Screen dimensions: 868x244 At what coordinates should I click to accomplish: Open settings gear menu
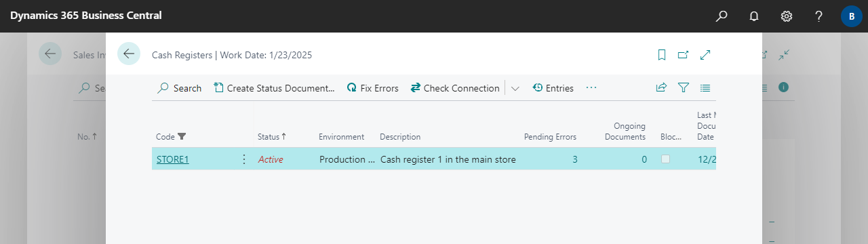tap(787, 16)
